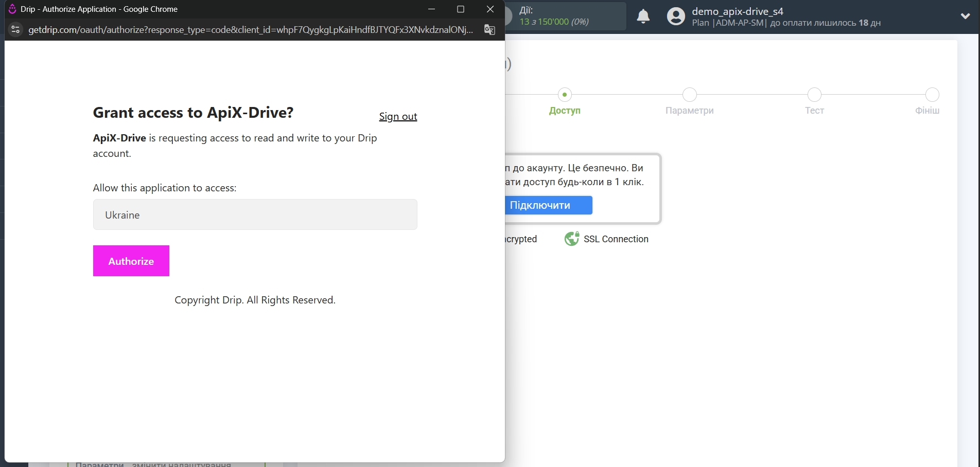Expand the account menu chevron in ApiX-Drive
The height and width of the screenshot is (467, 980).
tap(965, 16)
